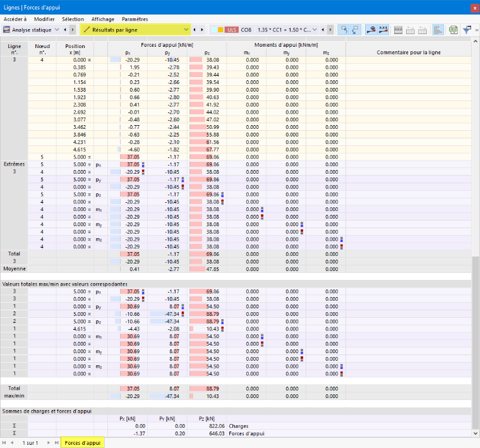
Task: Go to previous analysis type arrow
Action: (65, 30)
